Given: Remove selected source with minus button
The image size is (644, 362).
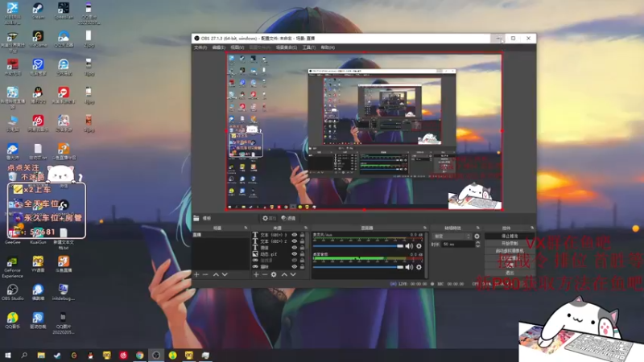Looking at the screenshot, I should (265, 274).
